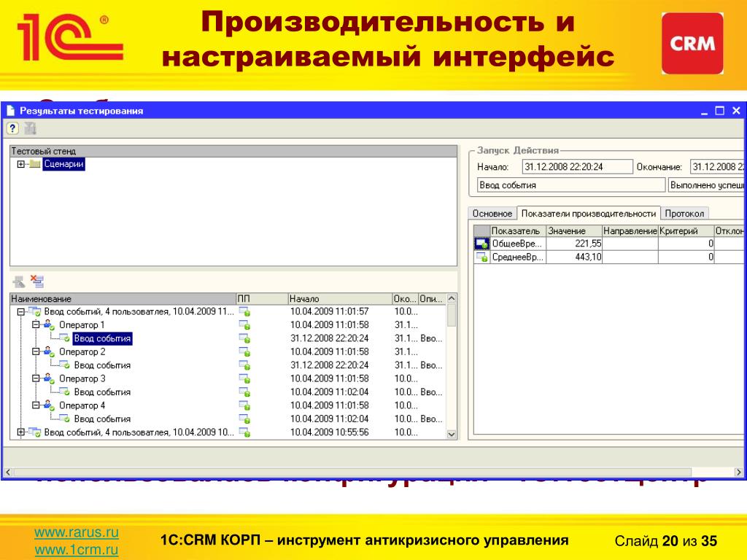
Task: Click the red X delete icon above results list
Action: click(36, 281)
